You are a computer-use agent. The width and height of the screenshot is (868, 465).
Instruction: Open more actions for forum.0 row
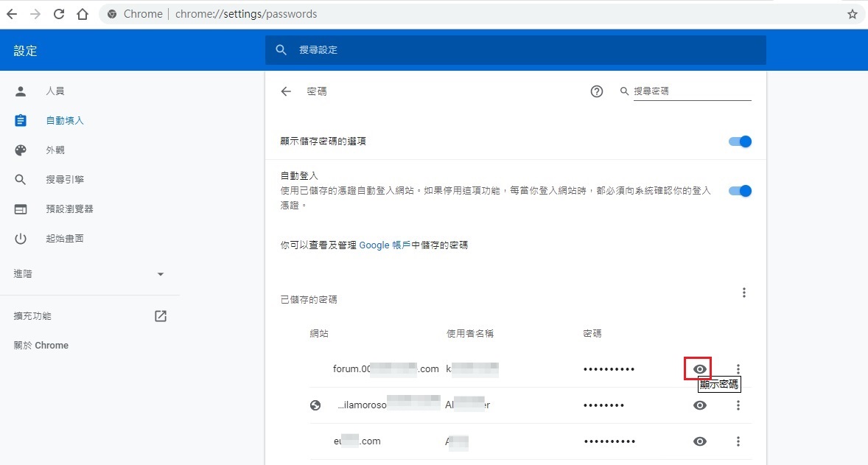point(738,369)
